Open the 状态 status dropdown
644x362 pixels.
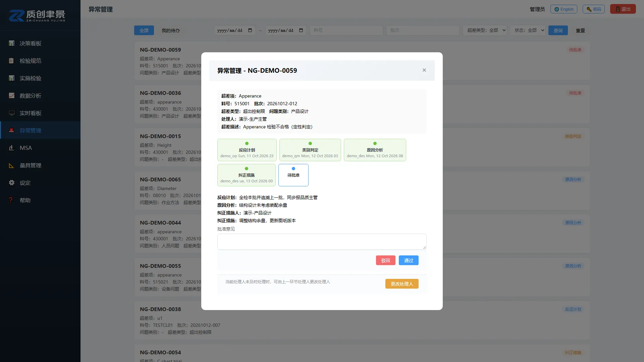coord(528,30)
